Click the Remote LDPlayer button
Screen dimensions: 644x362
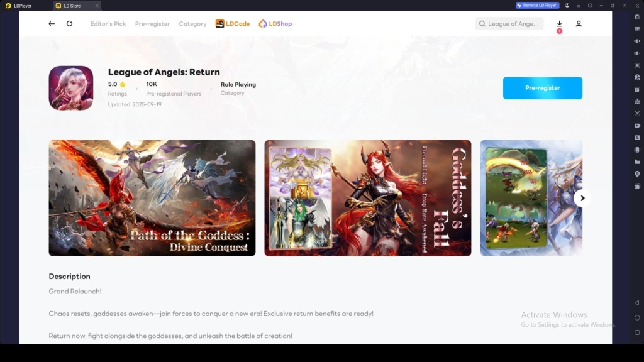(537, 5)
